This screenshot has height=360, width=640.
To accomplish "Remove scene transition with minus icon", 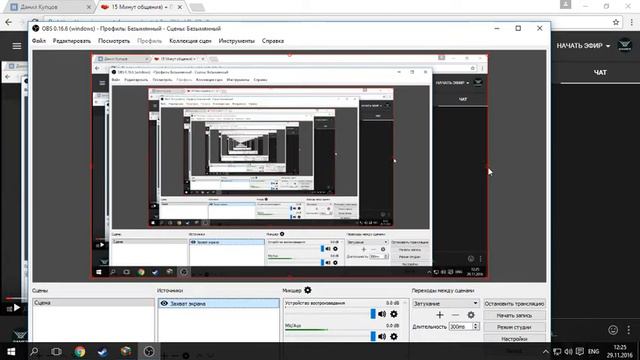I will [456, 315].
